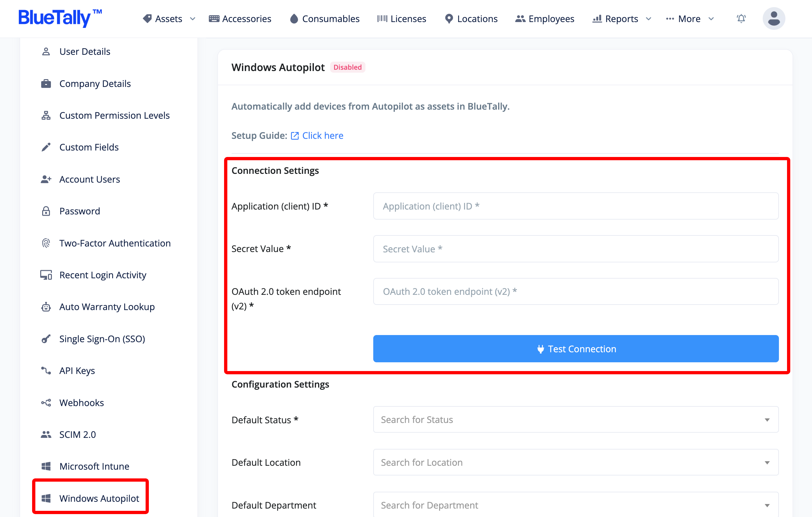Click the Disabled status badge
The width and height of the screenshot is (812, 517).
(x=347, y=67)
